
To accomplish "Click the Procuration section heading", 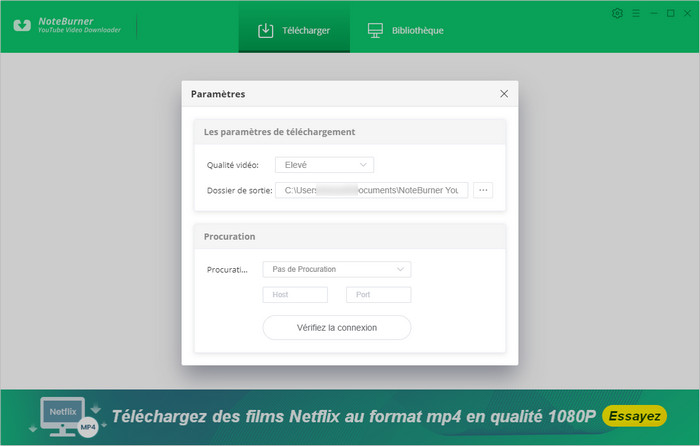I will click(229, 237).
